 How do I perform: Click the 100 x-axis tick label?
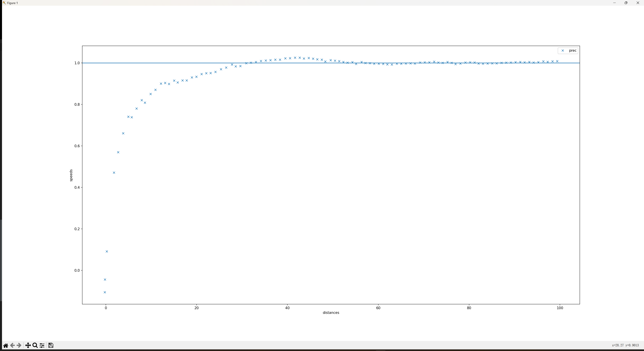point(560,308)
